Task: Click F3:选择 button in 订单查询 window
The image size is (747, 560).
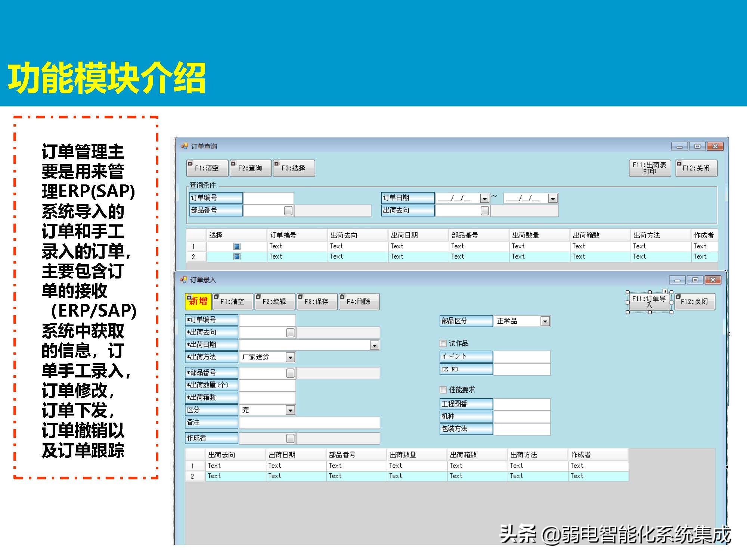Action: [x=294, y=168]
